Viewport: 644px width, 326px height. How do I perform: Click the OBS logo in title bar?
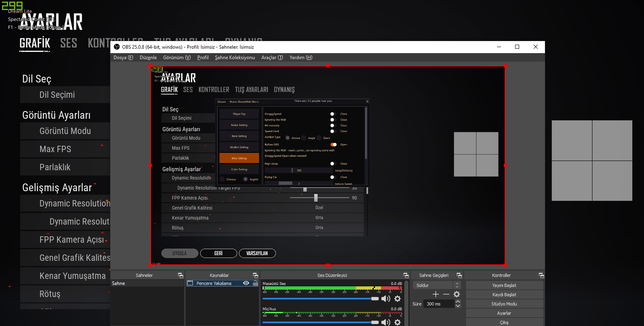(x=117, y=47)
